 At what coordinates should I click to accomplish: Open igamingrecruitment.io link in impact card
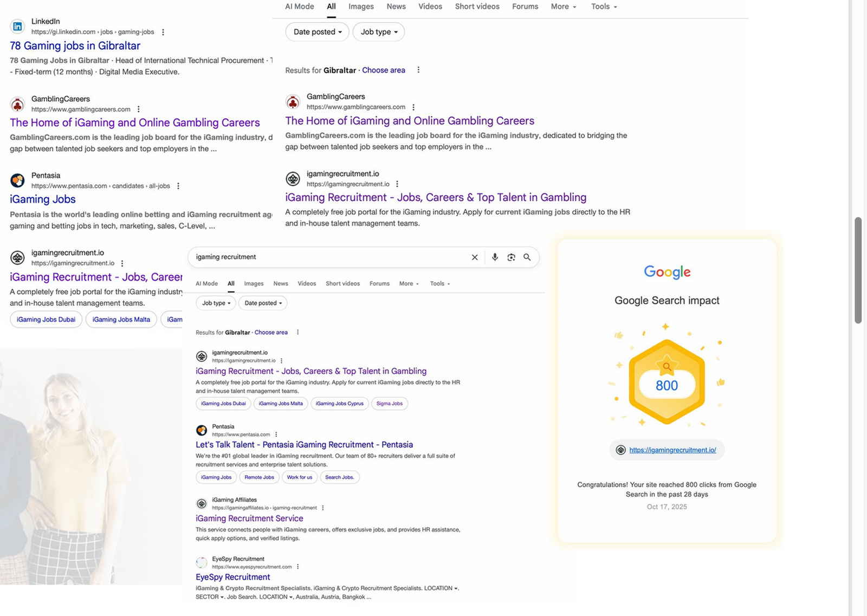coord(672,450)
